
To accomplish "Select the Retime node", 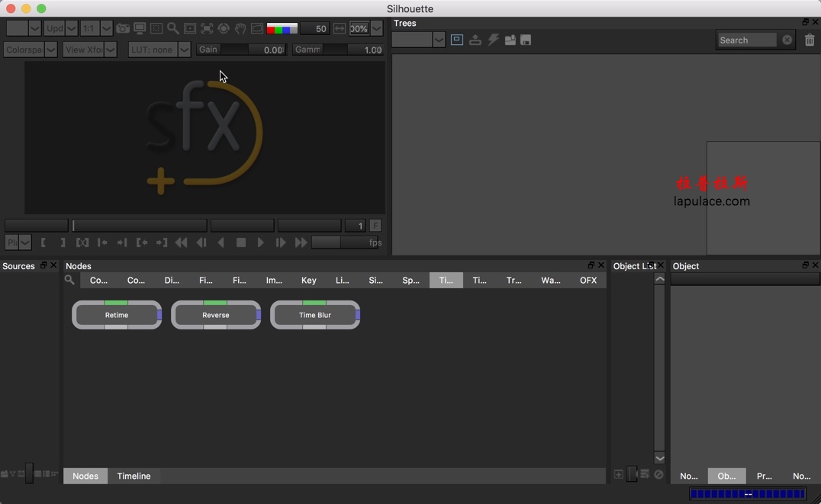I will (x=117, y=315).
